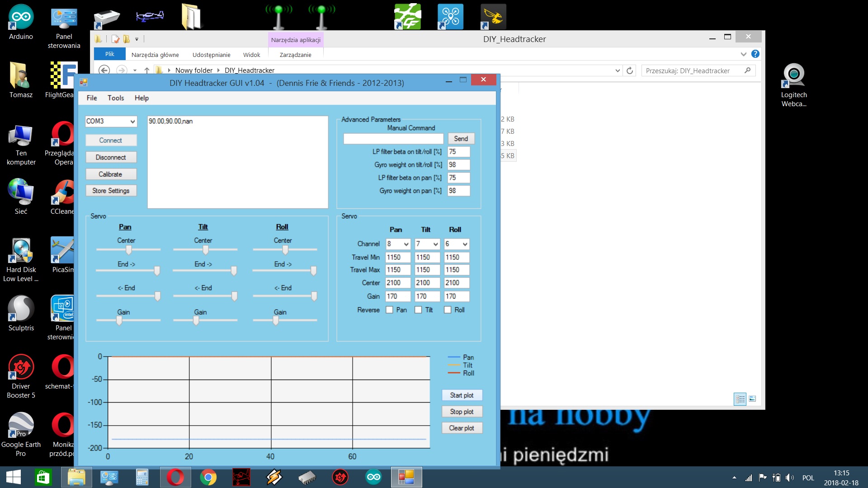Send the manual command

[461, 139]
